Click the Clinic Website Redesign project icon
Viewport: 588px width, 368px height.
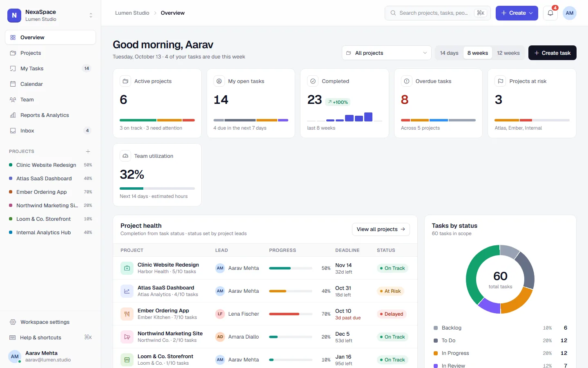(127, 268)
